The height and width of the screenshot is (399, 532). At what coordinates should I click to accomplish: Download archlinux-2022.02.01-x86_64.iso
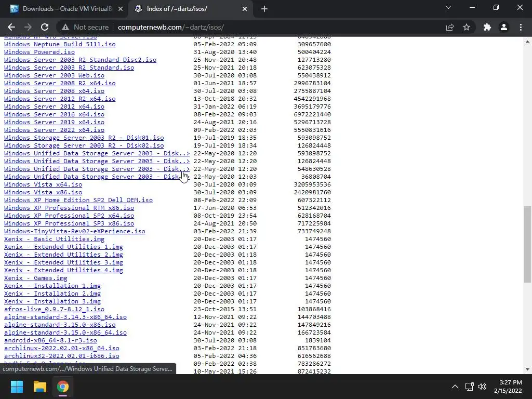point(61,349)
